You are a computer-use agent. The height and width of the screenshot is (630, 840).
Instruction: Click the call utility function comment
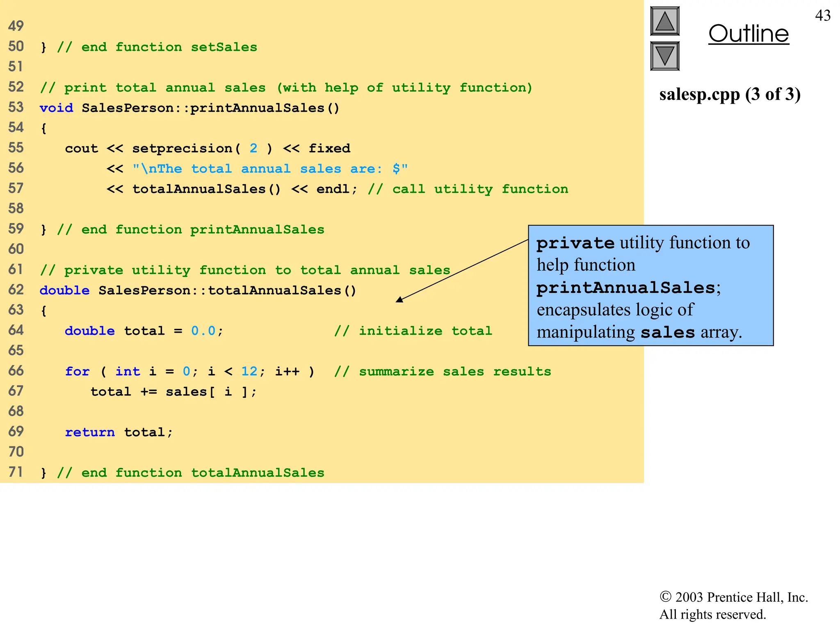[468, 189]
